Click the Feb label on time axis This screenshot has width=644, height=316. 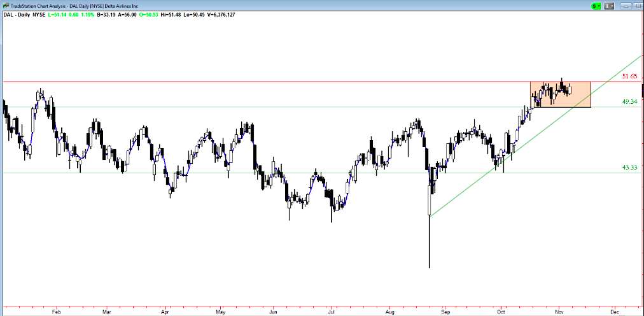pos(57,312)
